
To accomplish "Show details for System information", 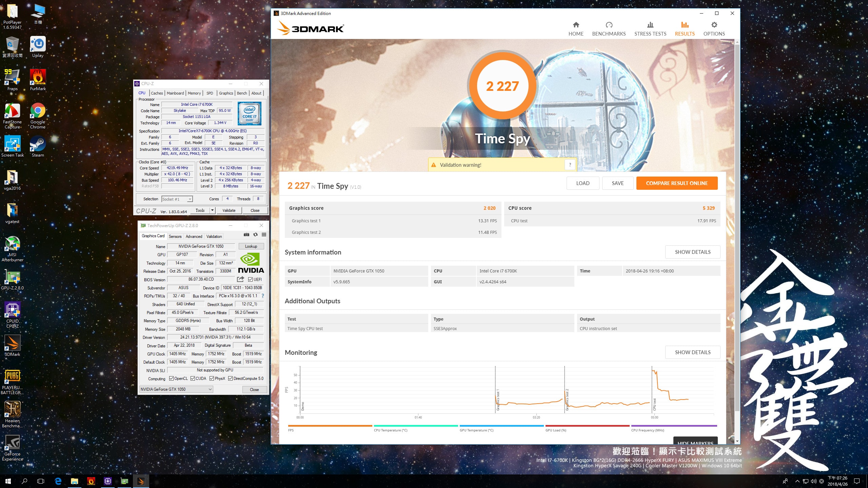I will tap(693, 252).
